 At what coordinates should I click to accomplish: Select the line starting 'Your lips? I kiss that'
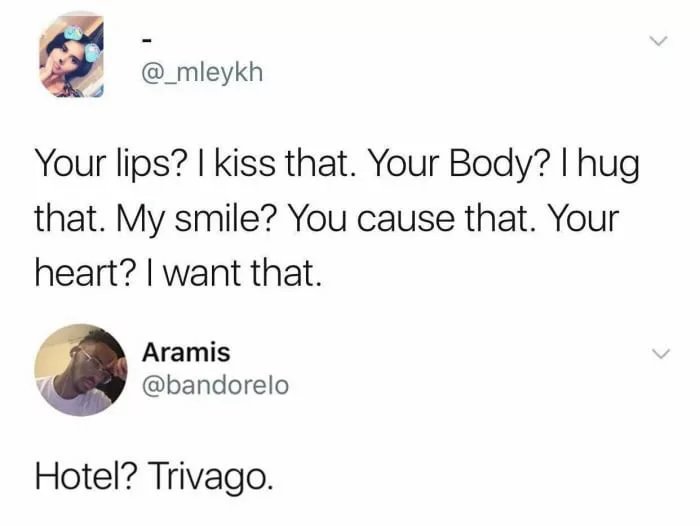(338, 164)
